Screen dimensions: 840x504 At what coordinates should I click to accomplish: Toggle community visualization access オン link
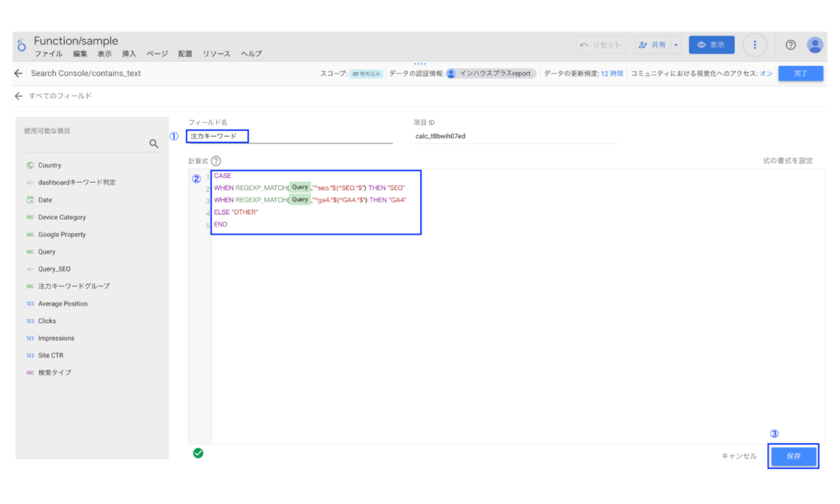766,74
